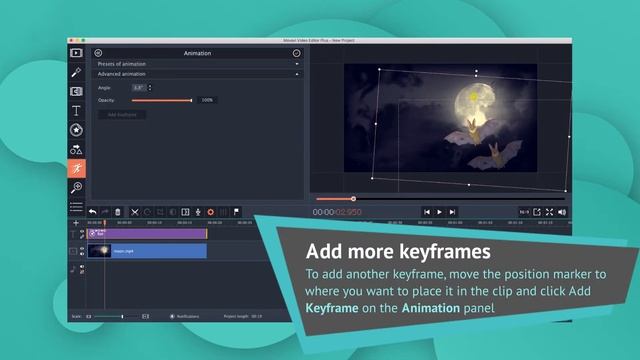This screenshot has width=640, height=360.
Task: Open the Callouts shapes tab
Action: click(x=76, y=149)
